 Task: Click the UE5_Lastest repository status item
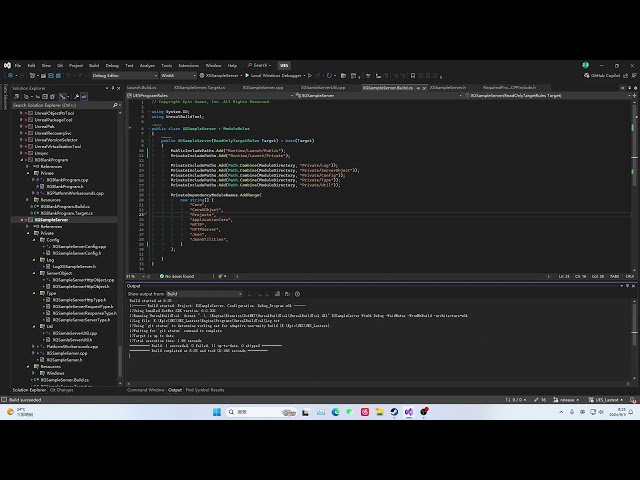(x=606, y=400)
